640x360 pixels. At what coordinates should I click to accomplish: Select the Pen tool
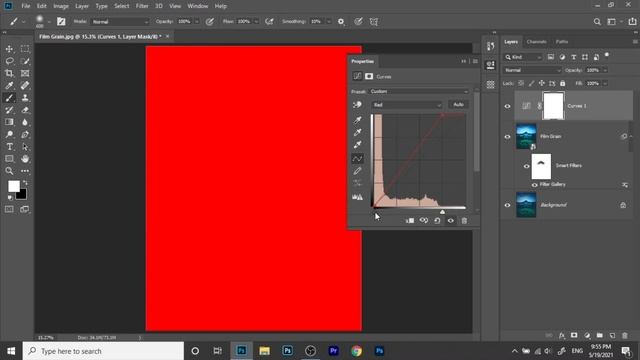(25, 134)
